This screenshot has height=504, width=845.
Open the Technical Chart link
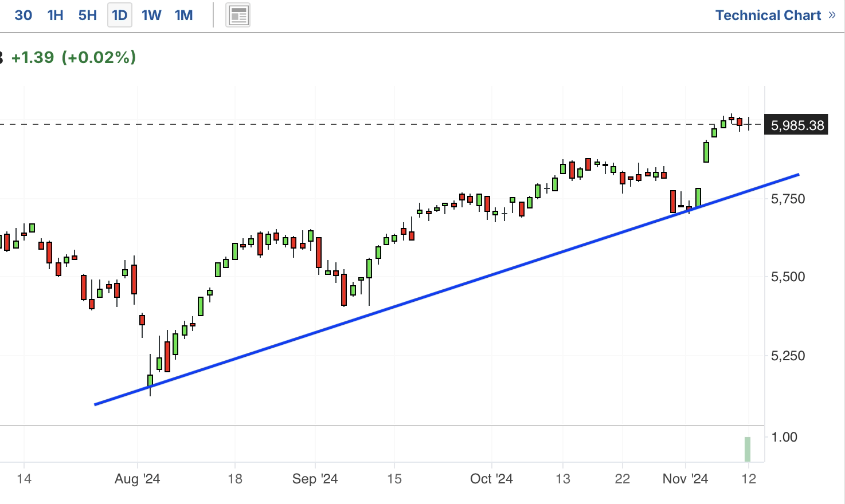775,15
